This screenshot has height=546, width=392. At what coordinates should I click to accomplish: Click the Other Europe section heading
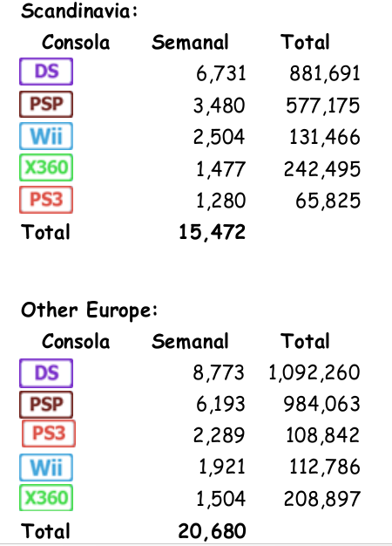coord(89,310)
